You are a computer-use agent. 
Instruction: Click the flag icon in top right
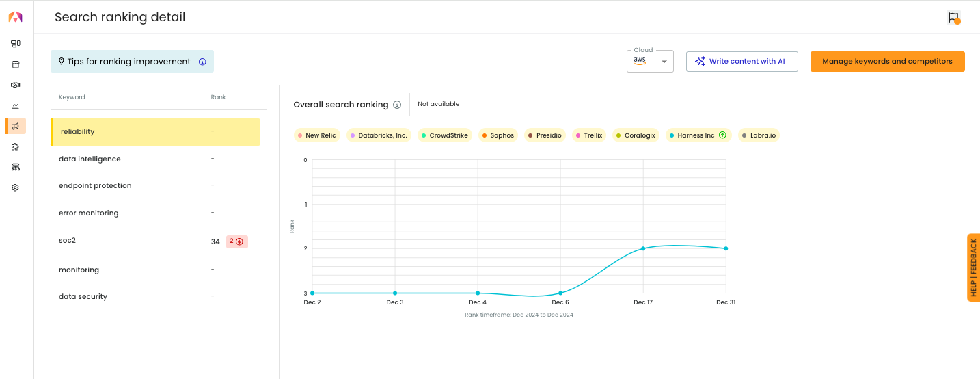click(x=953, y=18)
